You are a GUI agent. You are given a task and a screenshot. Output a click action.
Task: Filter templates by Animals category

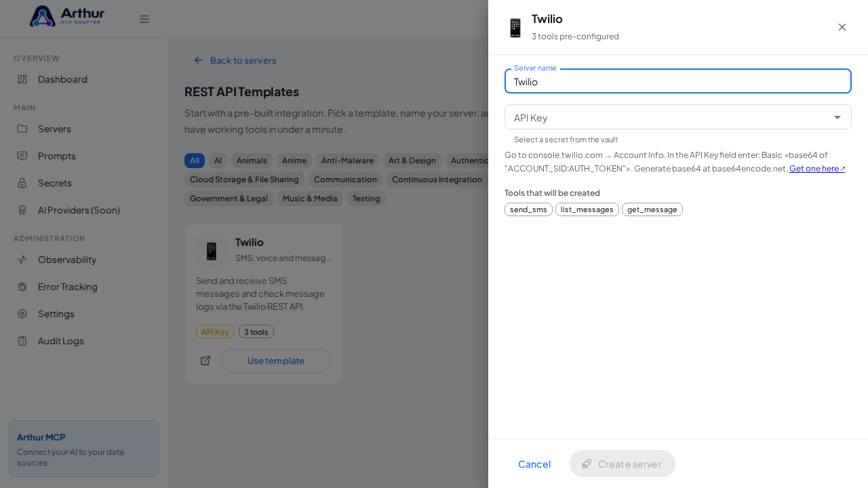pos(252,161)
